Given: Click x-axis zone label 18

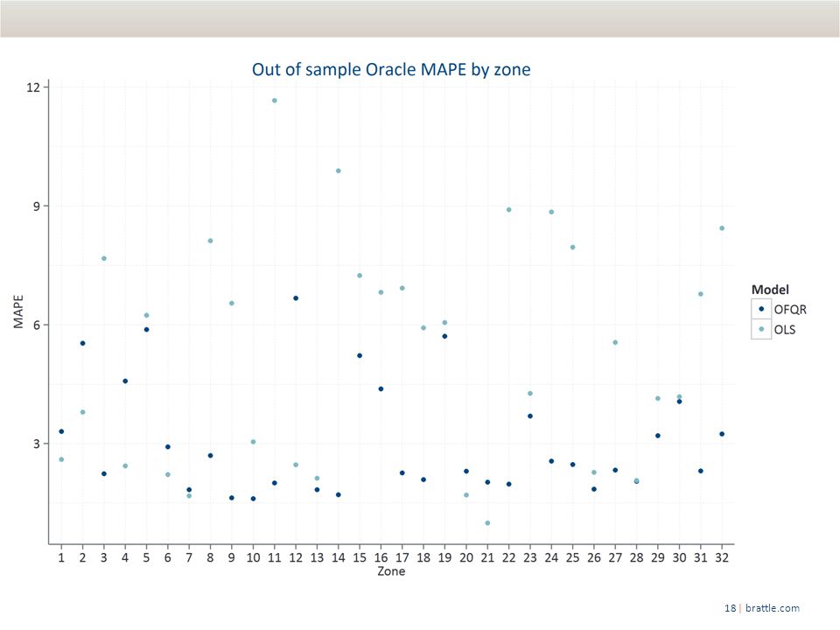Looking at the screenshot, I should pos(423,557).
